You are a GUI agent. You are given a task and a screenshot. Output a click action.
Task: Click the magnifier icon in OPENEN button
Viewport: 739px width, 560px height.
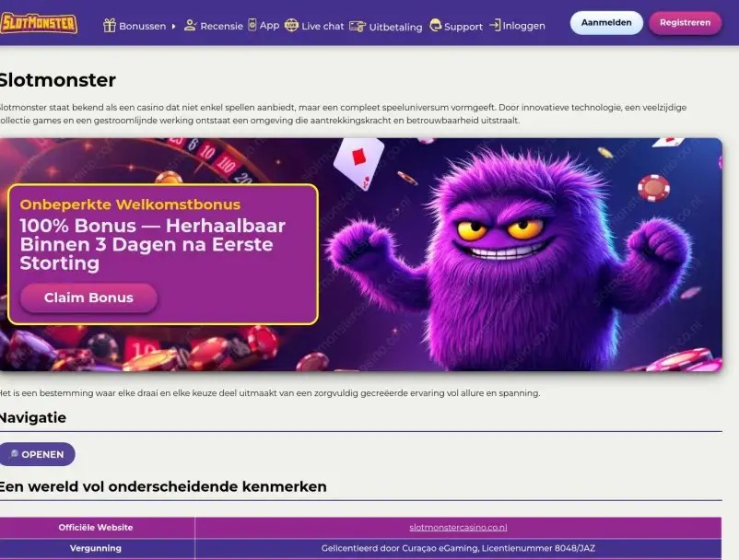(14, 454)
